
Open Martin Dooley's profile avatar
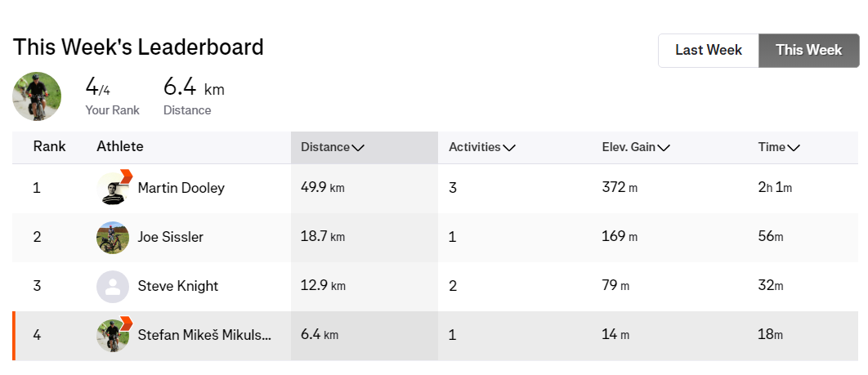click(x=112, y=189)
